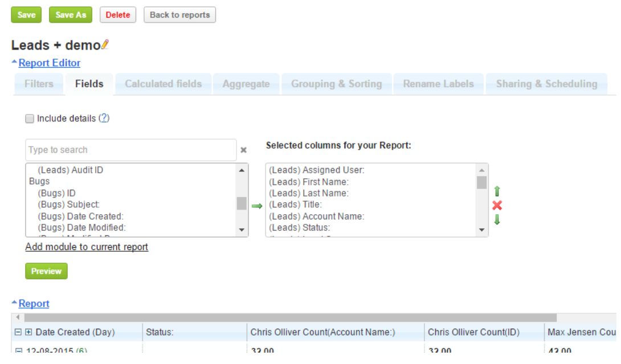Click the pencil icon next to report title

pos(105,44)
